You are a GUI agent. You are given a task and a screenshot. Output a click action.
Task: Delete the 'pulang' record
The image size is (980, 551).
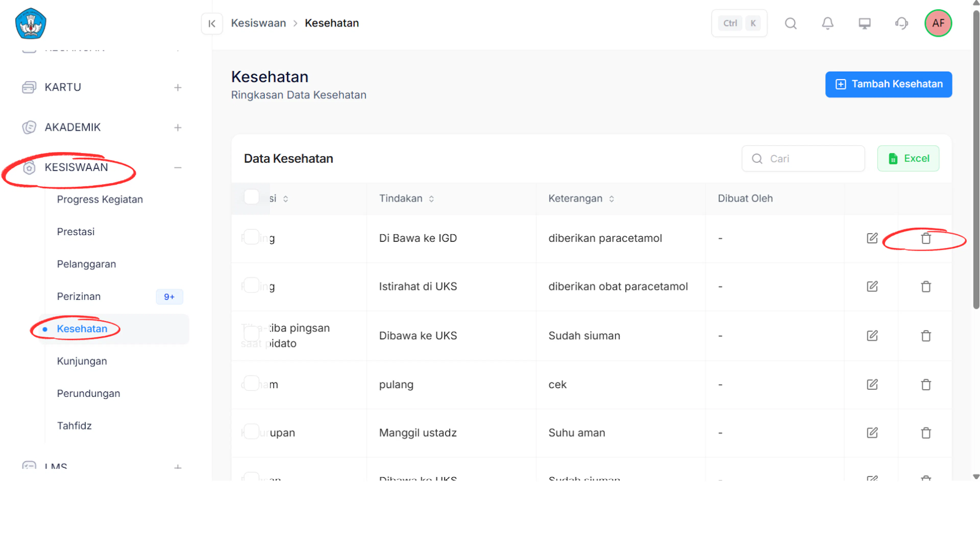pyautogui.click(x=926, y=384)
